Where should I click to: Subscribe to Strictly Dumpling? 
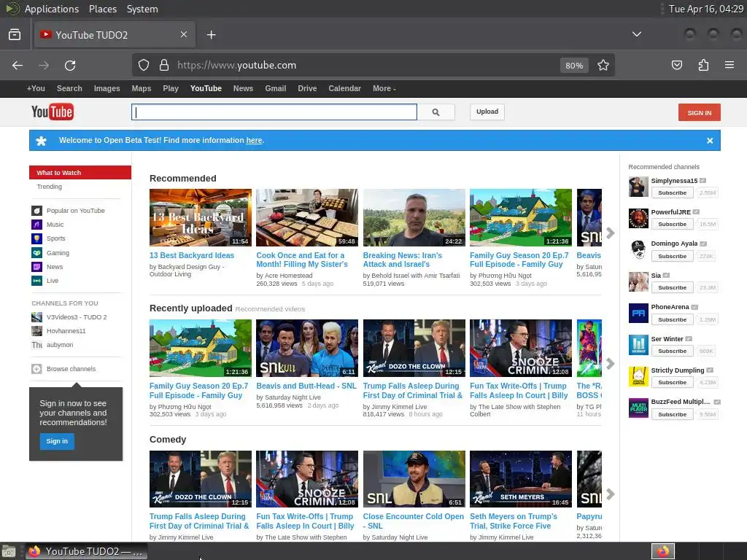pyautogui.click(x=672, y=382)
